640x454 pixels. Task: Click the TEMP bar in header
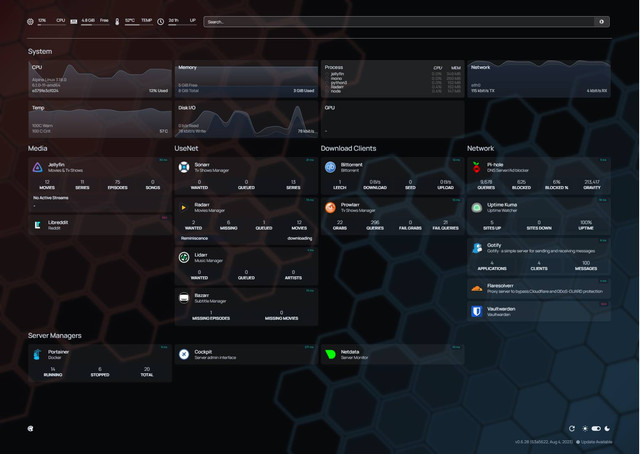click(x=138, y=24)
